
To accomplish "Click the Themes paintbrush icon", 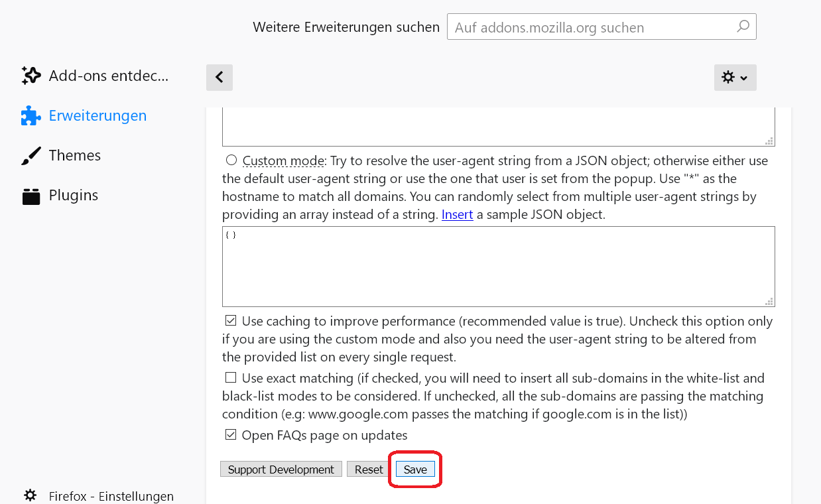I will [x=31, y=156].
